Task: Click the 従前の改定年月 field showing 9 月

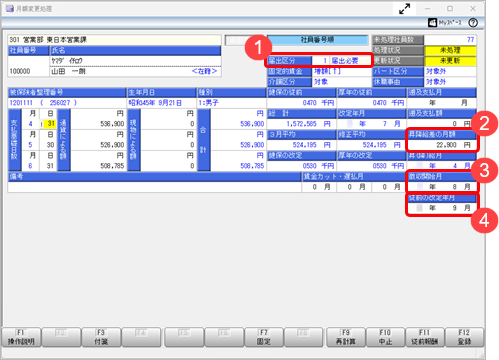Action: click(442, 208)
